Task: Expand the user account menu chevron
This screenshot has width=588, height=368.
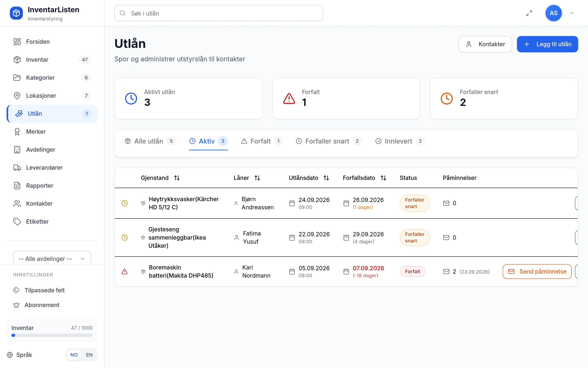Action: click(x=571, y=13)
